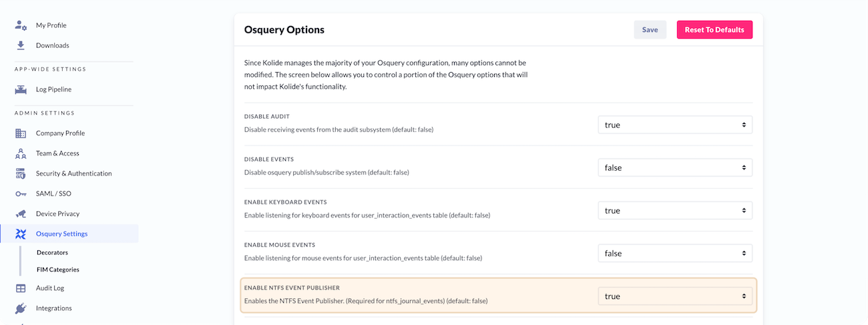Click the Osquery Settings icon
868x325 pixels.
pyautogui.click(x=21, y=234)
